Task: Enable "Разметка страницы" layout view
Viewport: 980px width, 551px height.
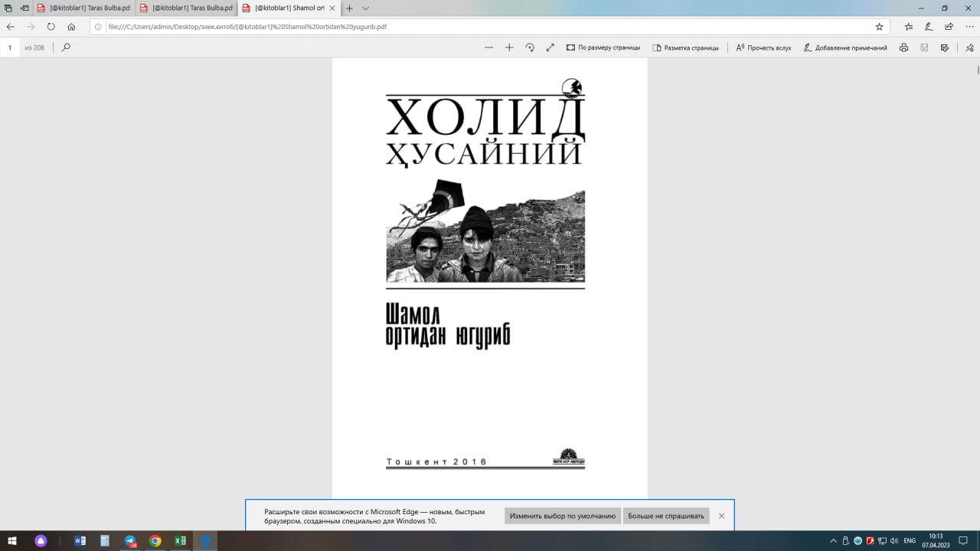Action: 687,47
